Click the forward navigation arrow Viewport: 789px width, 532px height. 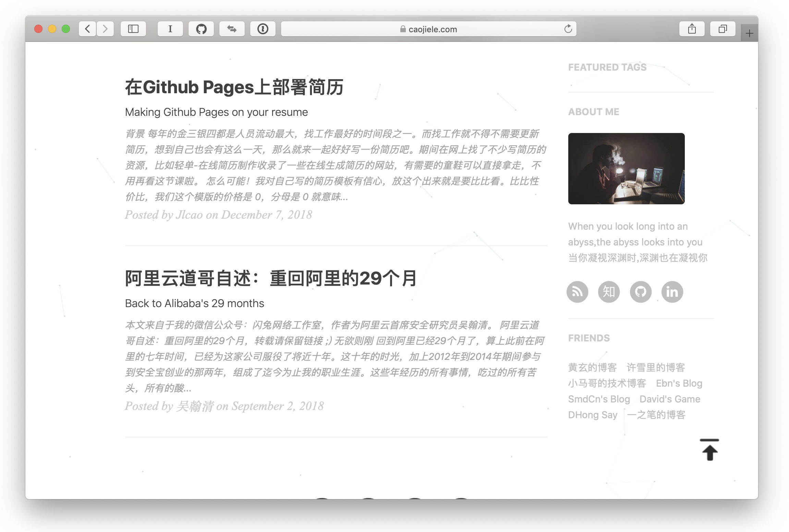(105, 29)
